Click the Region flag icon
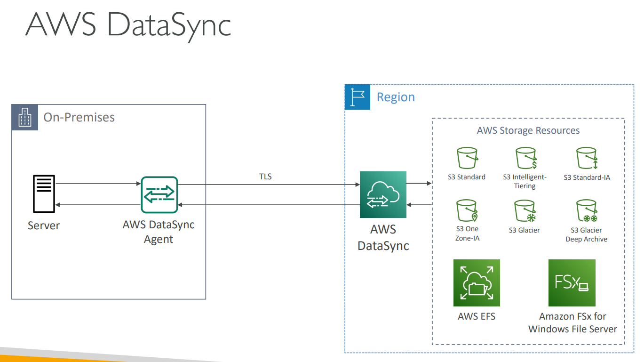This screenshot has width=644, height=362. (x=358, y=97)
